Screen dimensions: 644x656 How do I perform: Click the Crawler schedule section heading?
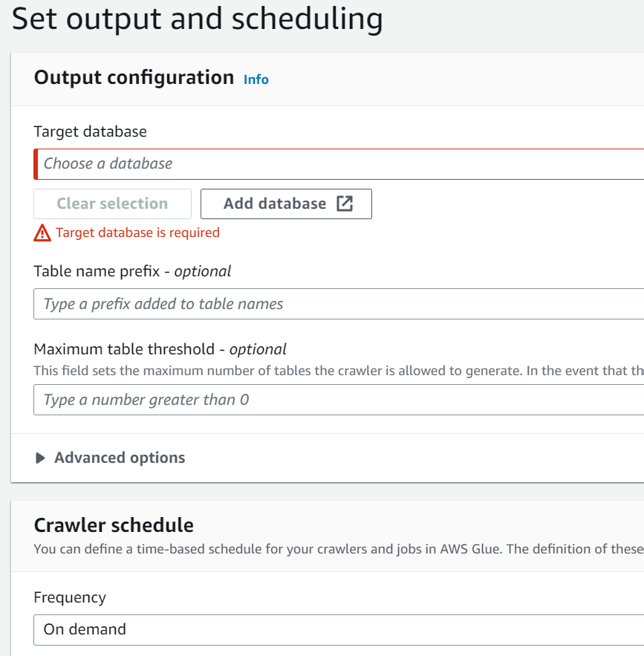coord(114,525)
